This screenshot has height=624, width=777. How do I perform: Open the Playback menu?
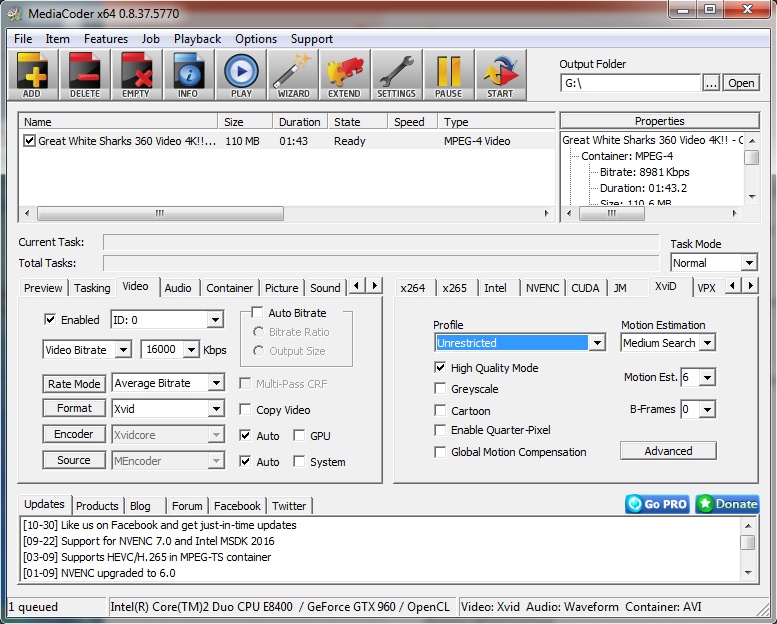tap(197, 39)
